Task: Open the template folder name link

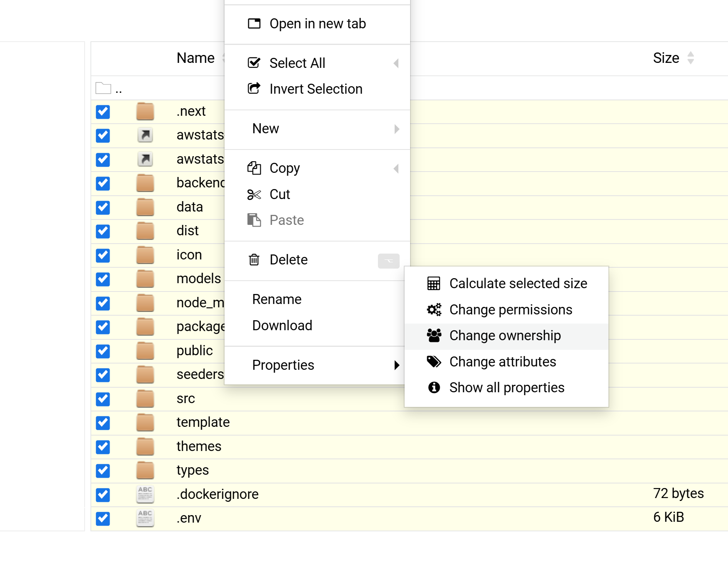Action: coord(203,422)
